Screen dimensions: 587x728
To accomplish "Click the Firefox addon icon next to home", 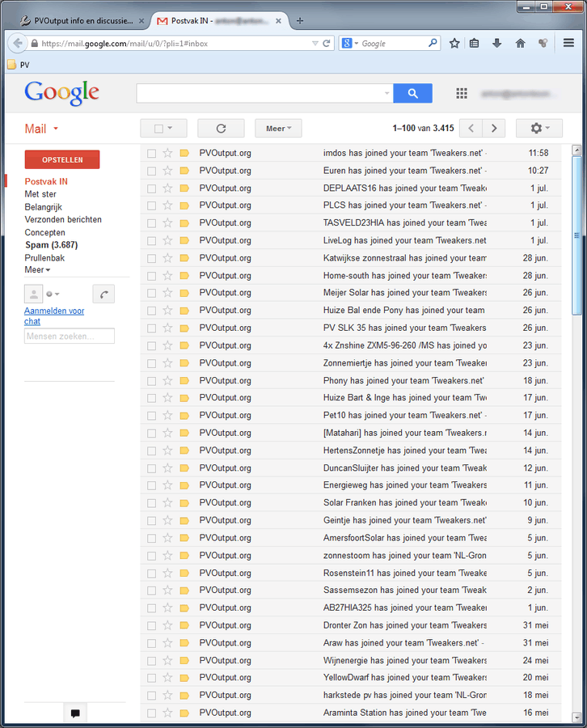I will click(x=543, y=43).
